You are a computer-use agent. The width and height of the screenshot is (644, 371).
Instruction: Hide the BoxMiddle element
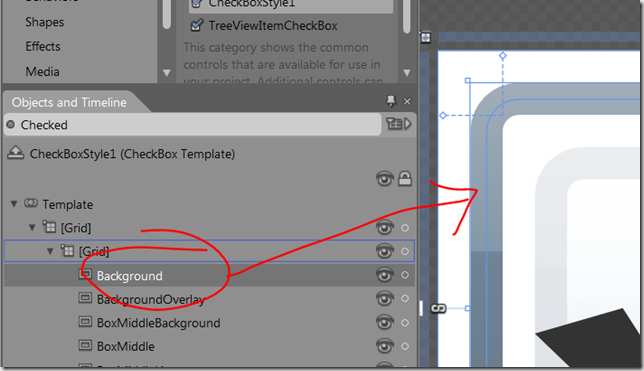tap(384, 346)
